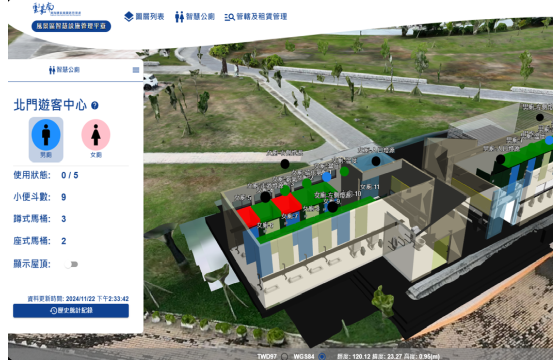This screenshot has width=560, height=360.
Task: Collapse the 智慧公廁 panel via its menu icon
Action: (x=136, y=70)
